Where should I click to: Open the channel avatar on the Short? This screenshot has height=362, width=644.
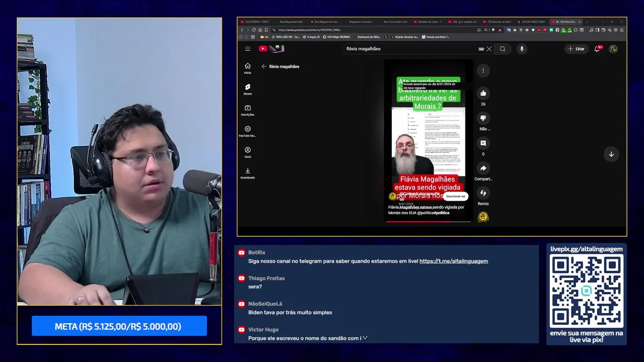392,196
